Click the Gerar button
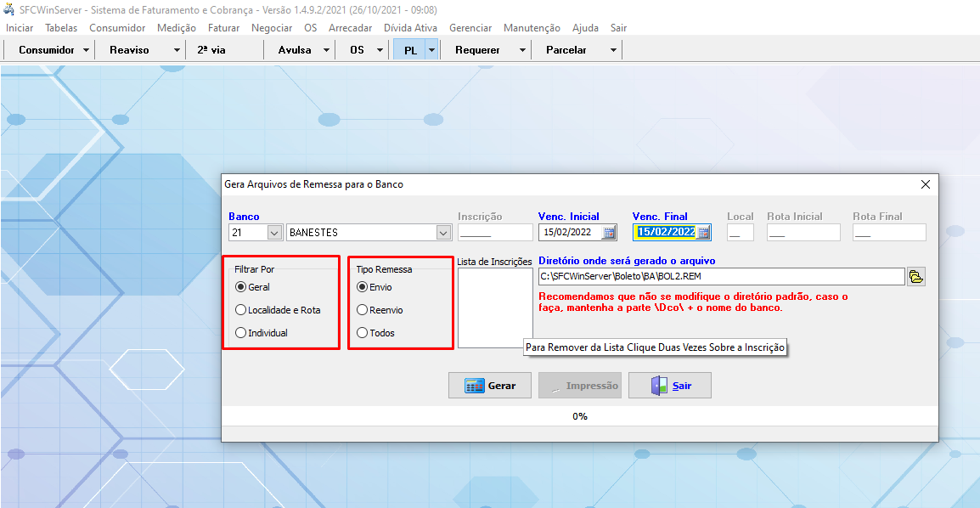Screen dimensions: 980x508 coord(490,386)
